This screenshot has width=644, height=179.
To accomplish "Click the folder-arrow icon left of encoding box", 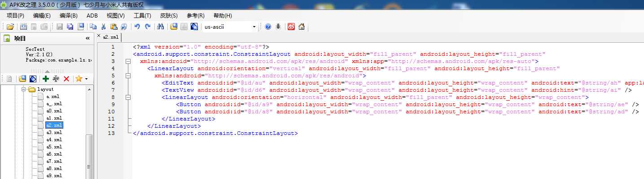I will point(174,27).
